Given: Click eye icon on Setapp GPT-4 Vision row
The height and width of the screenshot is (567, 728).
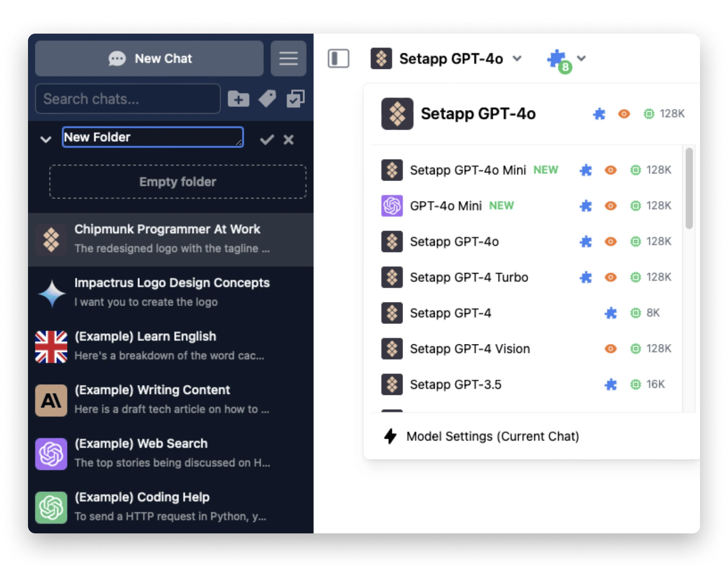Looking at the screenshot, I should pos(610,349).
